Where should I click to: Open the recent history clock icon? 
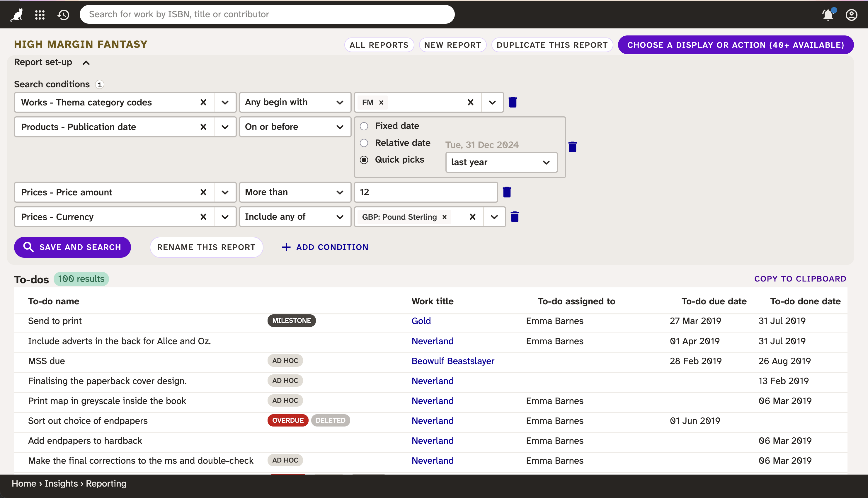(x=63, y=14)
